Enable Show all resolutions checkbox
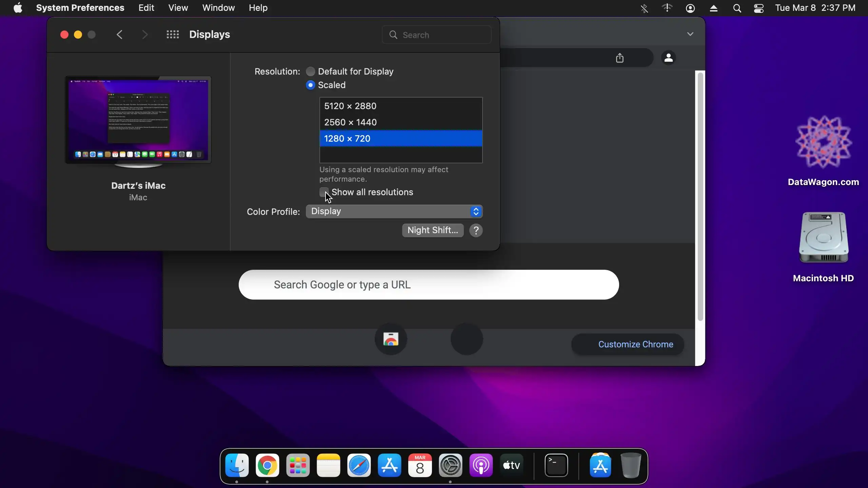Image resolution: width=868 pixels, height=488 pixels. point(324,192)
